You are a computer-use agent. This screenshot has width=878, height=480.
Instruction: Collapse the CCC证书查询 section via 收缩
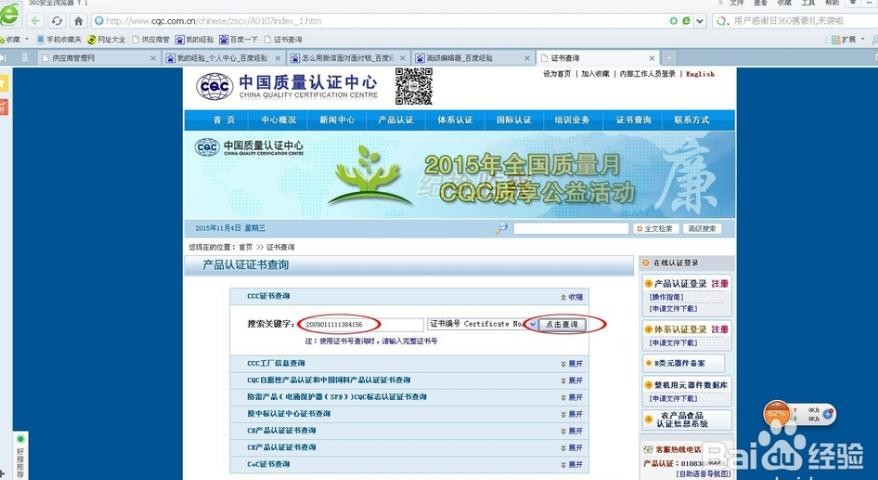(x=570, y=297)
